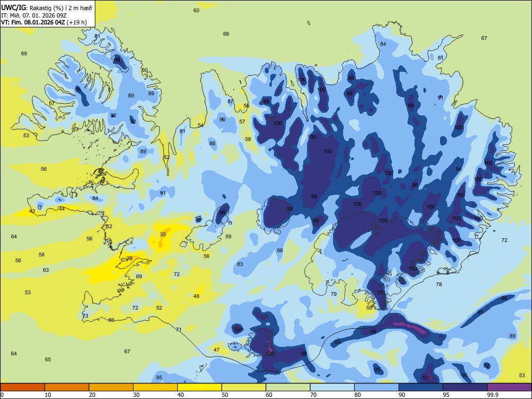The height and width of the screenshot is (399, 532).
Task: Click the map value 63
Action: pos(46,270)
